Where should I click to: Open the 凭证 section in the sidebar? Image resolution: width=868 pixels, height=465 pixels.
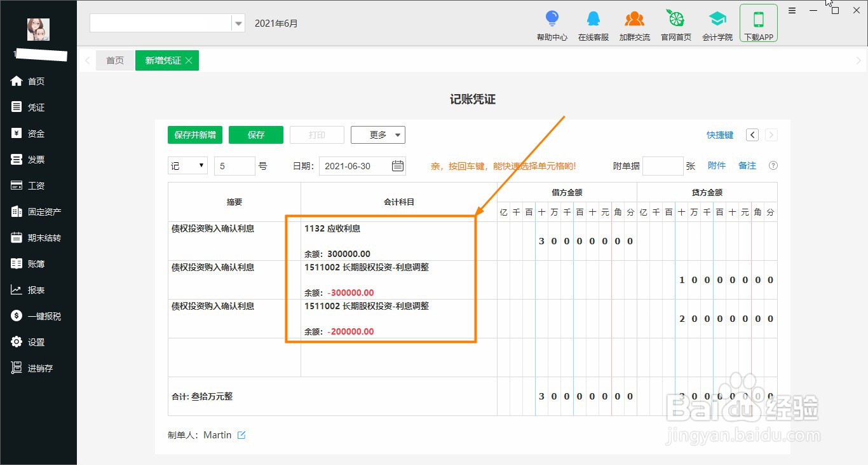click(35, 107)
